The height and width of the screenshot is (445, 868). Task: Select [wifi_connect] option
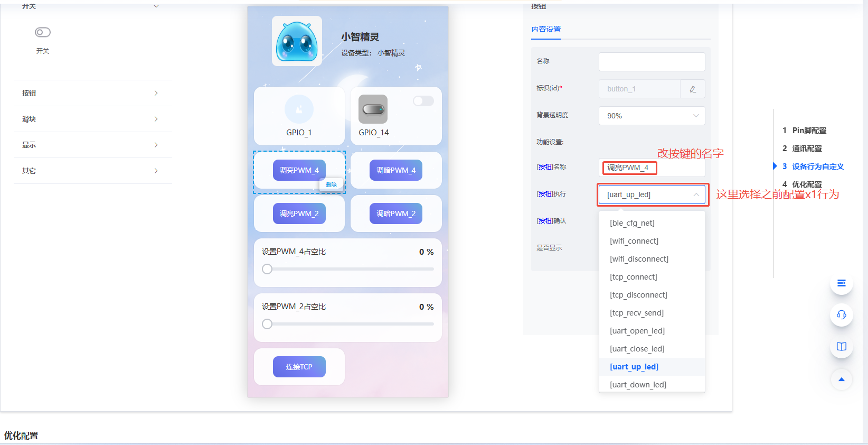pyautogui.click(x=652, y=241)
